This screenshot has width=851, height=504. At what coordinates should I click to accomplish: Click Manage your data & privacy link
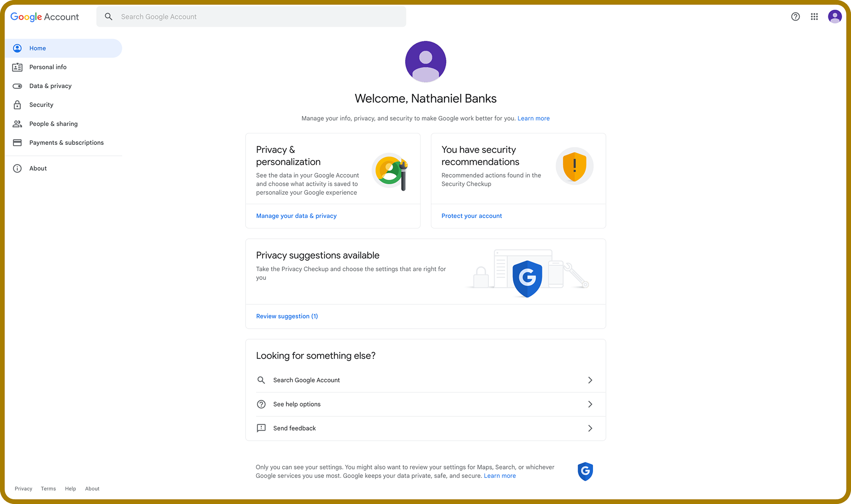(296, 216)
